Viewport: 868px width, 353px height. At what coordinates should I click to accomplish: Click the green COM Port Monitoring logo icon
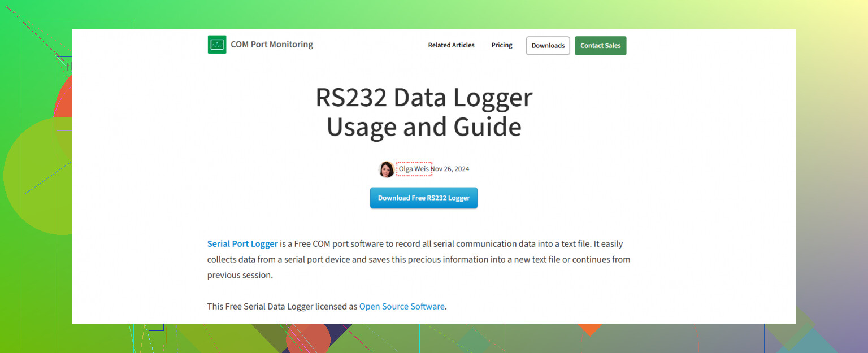click(x=217, y=45)
